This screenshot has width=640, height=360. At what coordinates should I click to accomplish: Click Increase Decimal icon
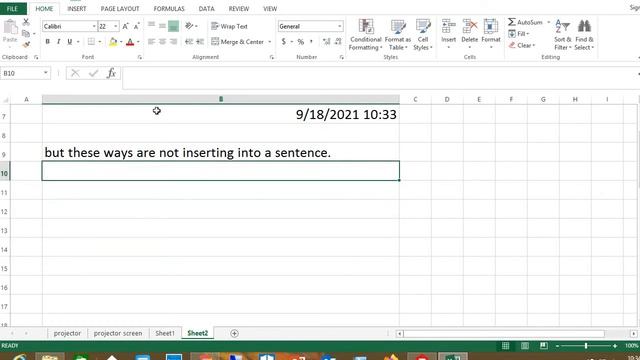pos(327,42)
